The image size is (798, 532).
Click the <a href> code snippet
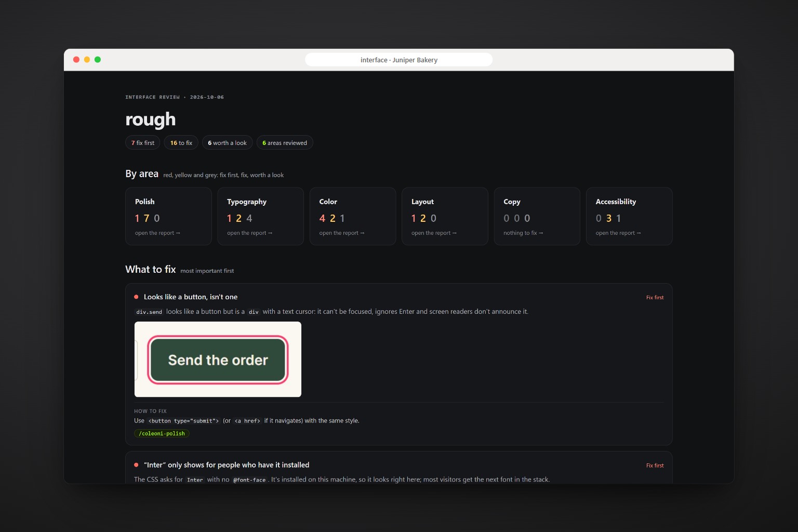(247, 421)
